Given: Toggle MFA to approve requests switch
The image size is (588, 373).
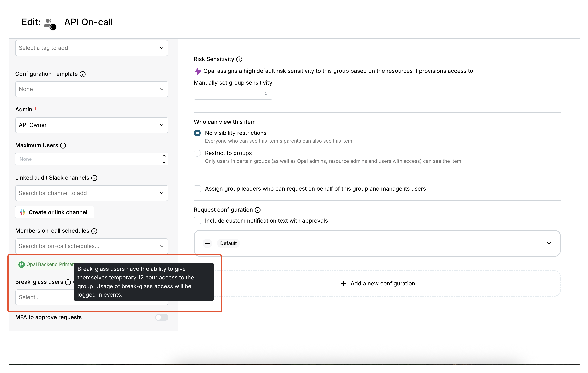Looking at the screenshot, I should pos(161,317).
